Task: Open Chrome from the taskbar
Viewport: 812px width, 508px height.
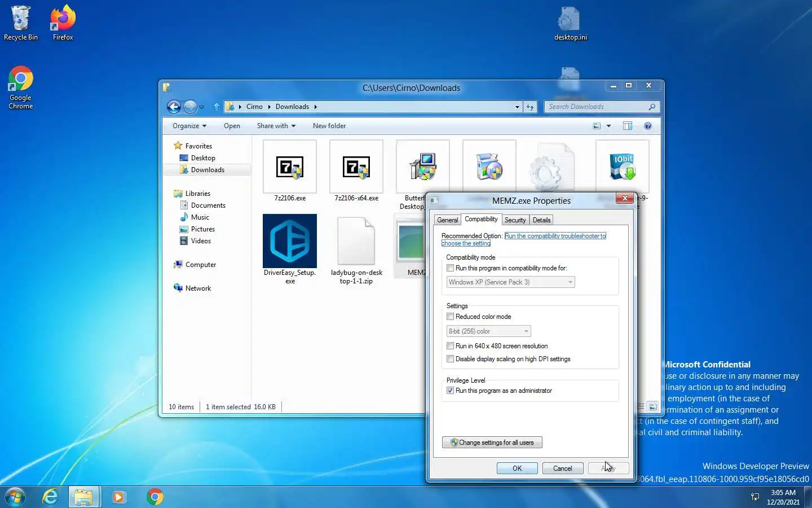Action: tap(155, 497)
